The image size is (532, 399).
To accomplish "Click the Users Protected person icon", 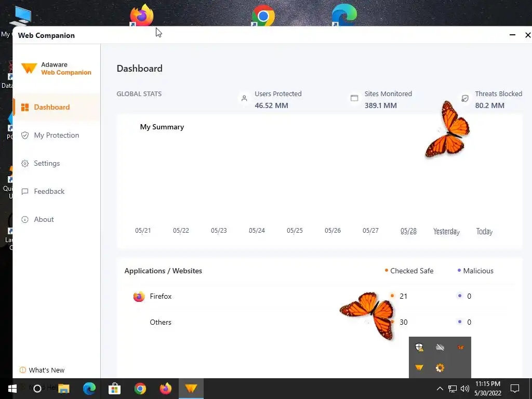I will point(244,98).
